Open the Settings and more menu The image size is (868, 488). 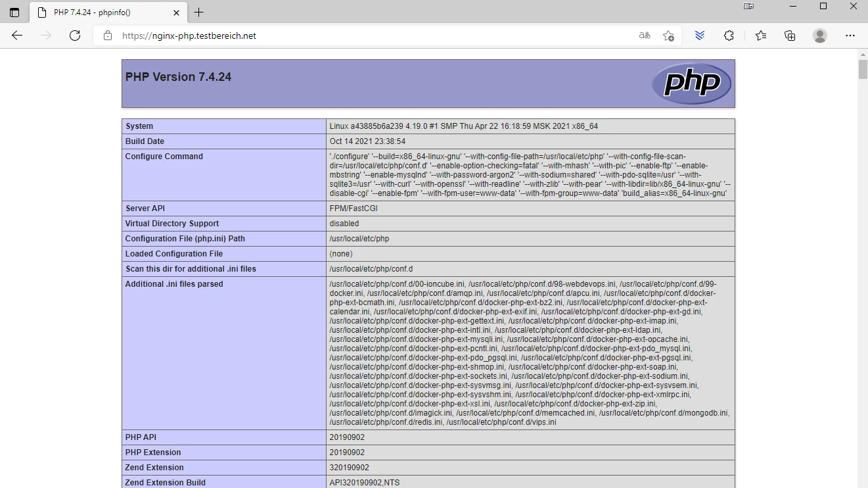[850, 36]
